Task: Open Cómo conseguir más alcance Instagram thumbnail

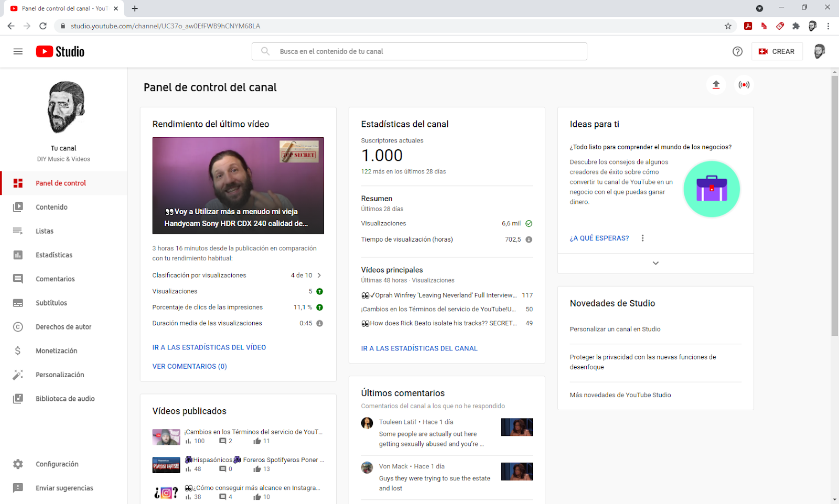Action: pos(166,492)
